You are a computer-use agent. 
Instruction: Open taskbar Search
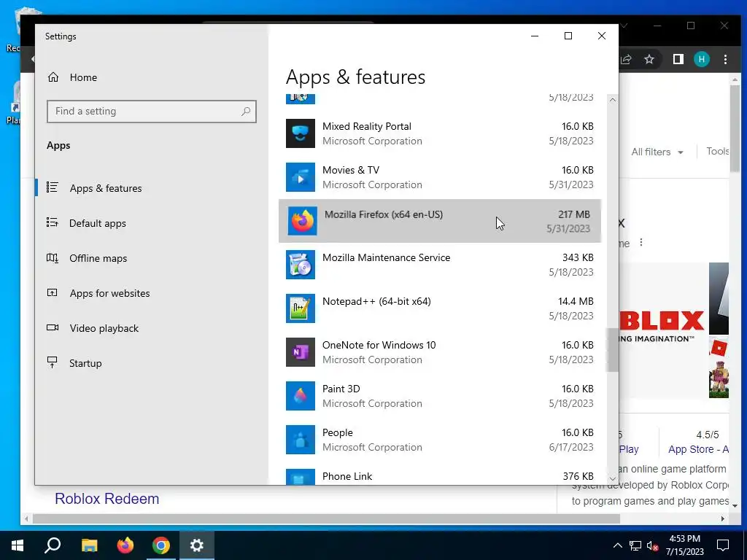53,545
